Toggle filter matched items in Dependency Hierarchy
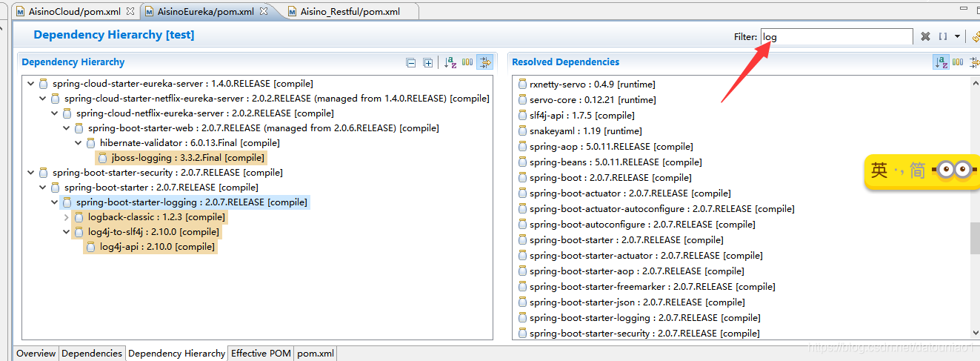This screenshot has height=361, width=980. pos(484,62)
